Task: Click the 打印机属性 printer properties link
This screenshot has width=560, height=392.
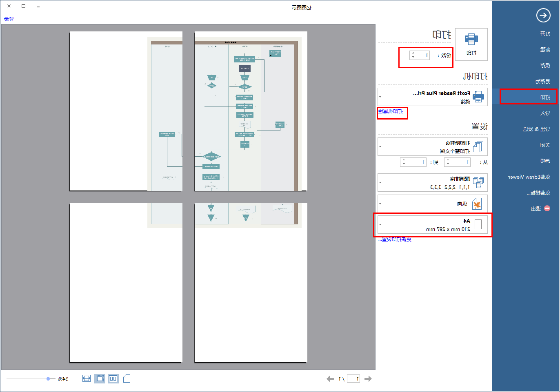Action: [x=391, y=111]
